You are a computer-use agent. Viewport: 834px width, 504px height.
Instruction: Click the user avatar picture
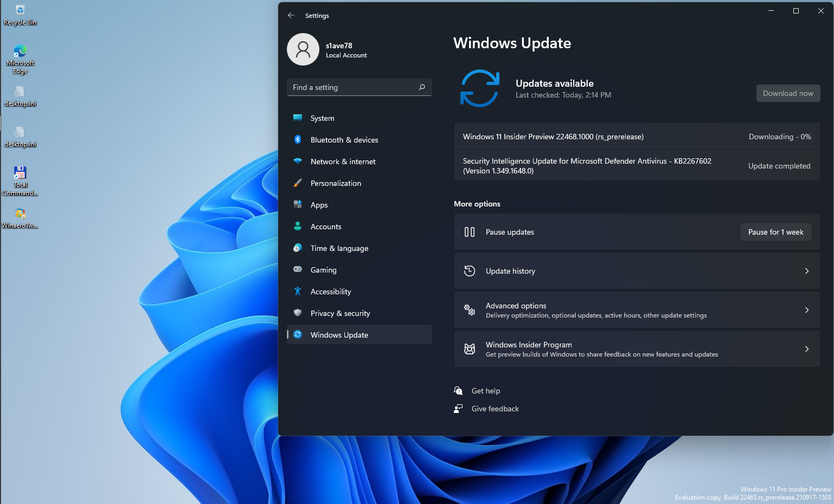coord(303,49)
